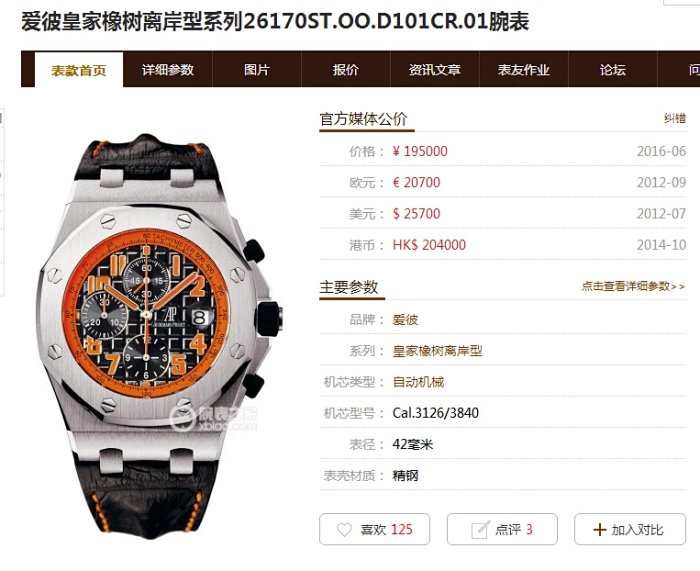The width and height of the screenshot is (700, 571).
Task: Open the 表款首页 tab
Action: (x=79, y=70)
